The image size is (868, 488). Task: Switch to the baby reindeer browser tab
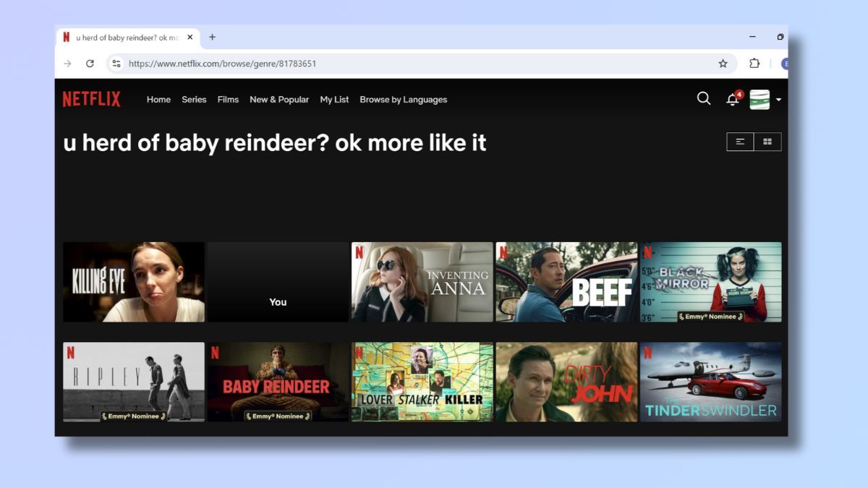(x=123, y=37)
